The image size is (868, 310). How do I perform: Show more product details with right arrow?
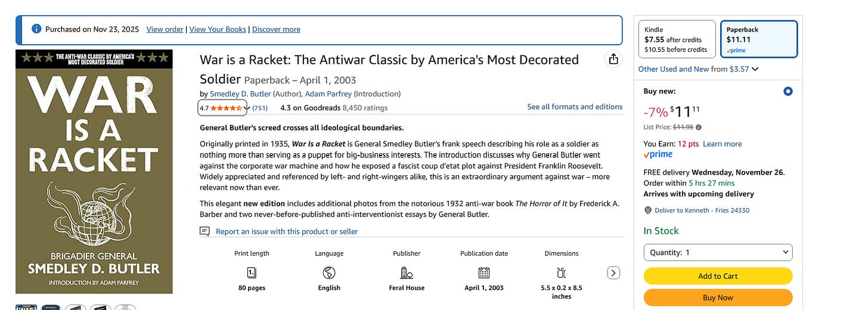[x=613, y=273]
